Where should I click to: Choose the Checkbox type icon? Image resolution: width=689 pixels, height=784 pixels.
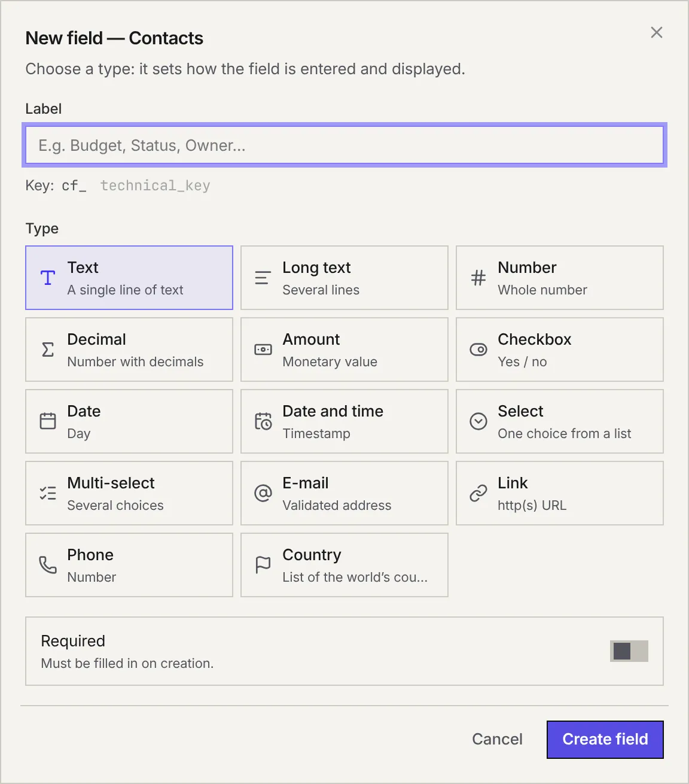point(478,350)
